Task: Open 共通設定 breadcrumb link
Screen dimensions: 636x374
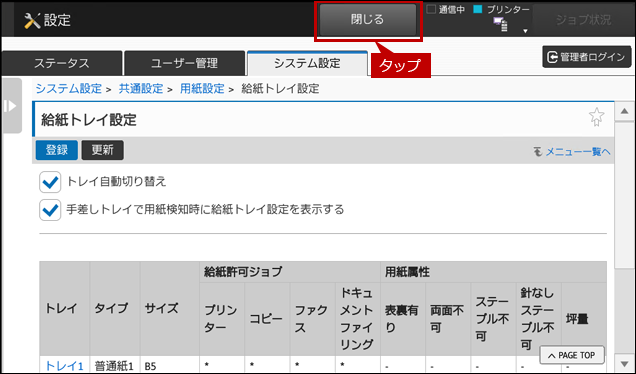Action: pos(141,88)
